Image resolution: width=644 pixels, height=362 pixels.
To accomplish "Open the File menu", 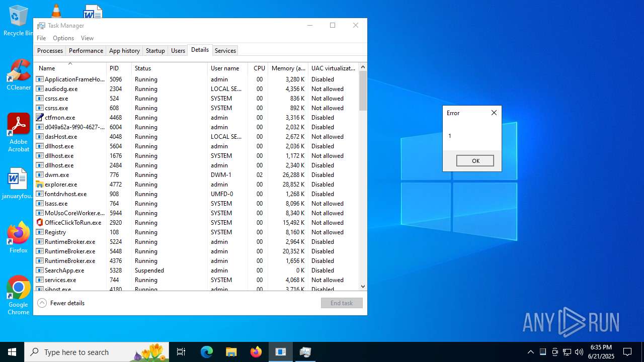I will 41,38.
